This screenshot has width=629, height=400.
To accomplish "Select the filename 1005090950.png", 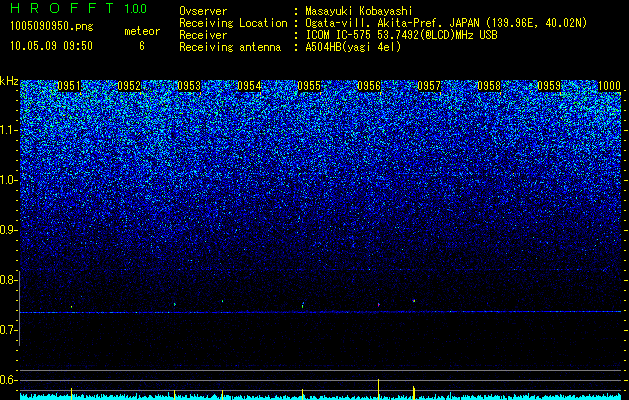I will point(52,27).
